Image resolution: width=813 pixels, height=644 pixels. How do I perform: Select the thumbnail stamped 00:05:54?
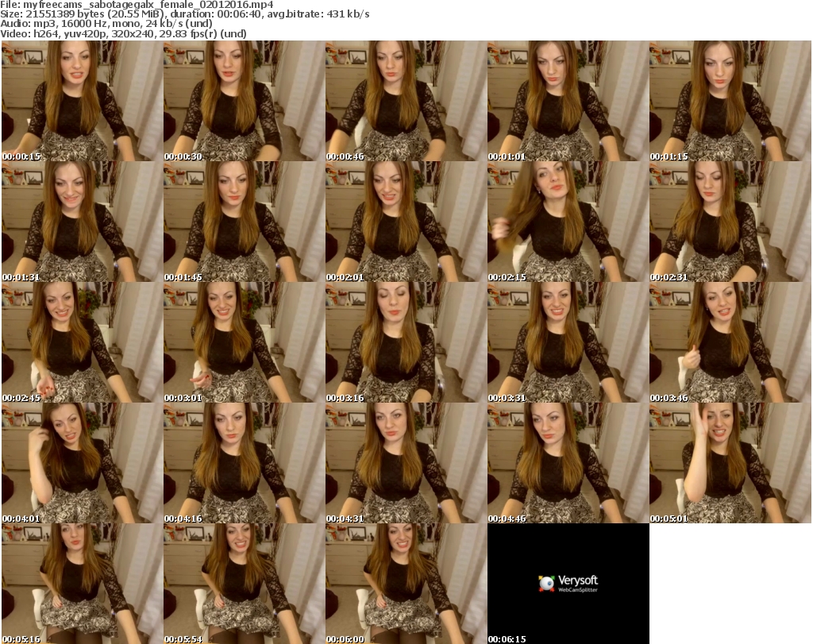click(245, 584)
